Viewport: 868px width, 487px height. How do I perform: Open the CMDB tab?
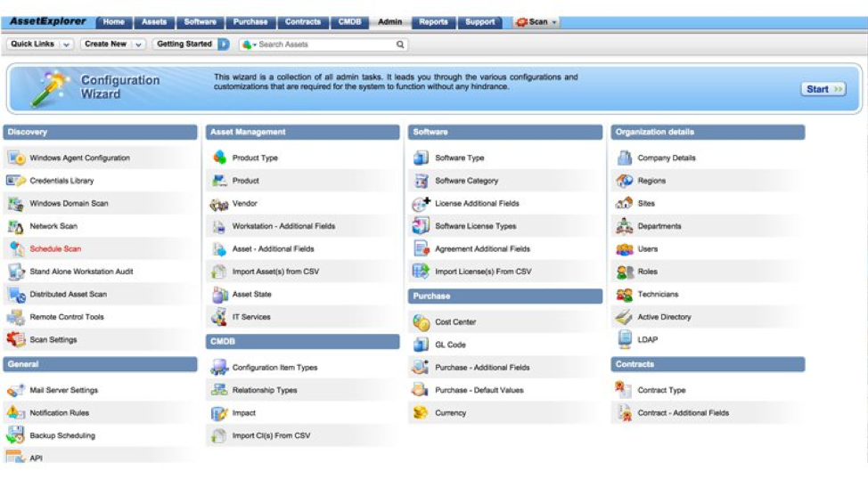349,22
